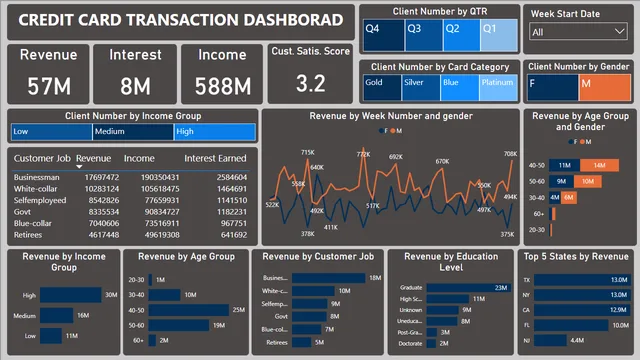The width and height of the screenshot is (640, 360).
Task: Select Q4 in Client Number by QTR
Action: click(384, 35)
